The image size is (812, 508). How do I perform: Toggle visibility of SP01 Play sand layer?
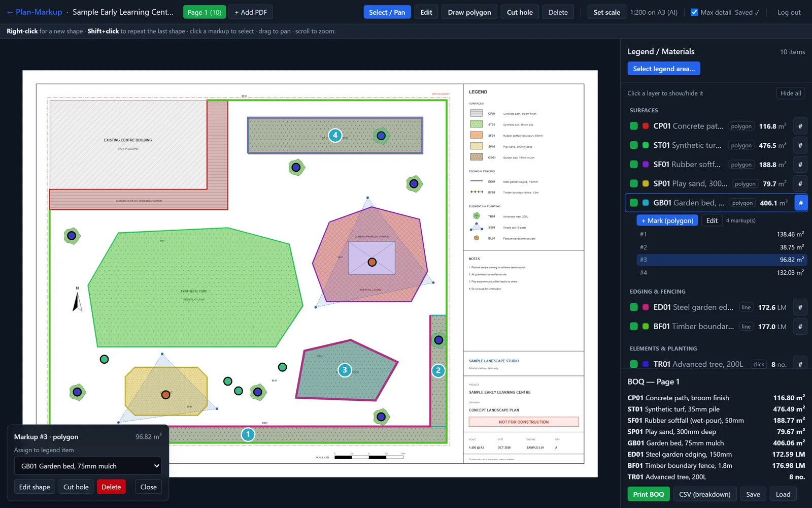(634, 184)
